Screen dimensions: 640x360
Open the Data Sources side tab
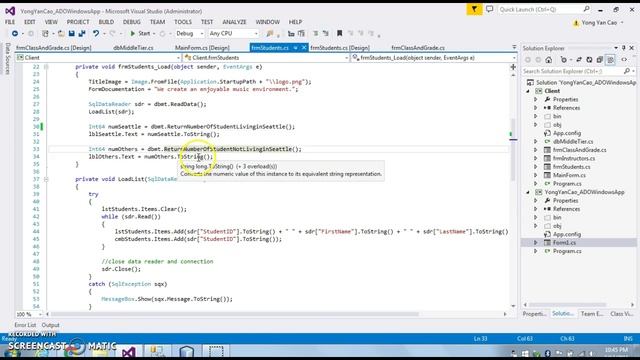coord(7,58)
